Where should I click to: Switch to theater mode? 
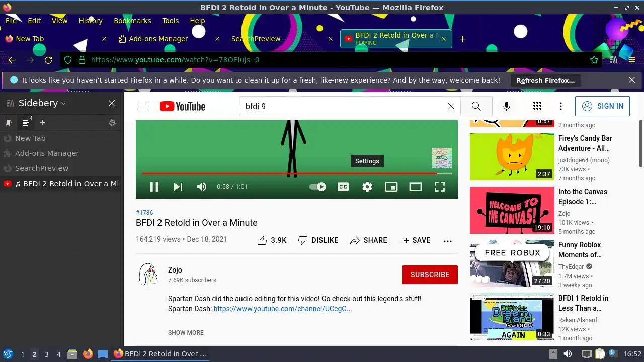pyautogui.click(x=416, y=187)
